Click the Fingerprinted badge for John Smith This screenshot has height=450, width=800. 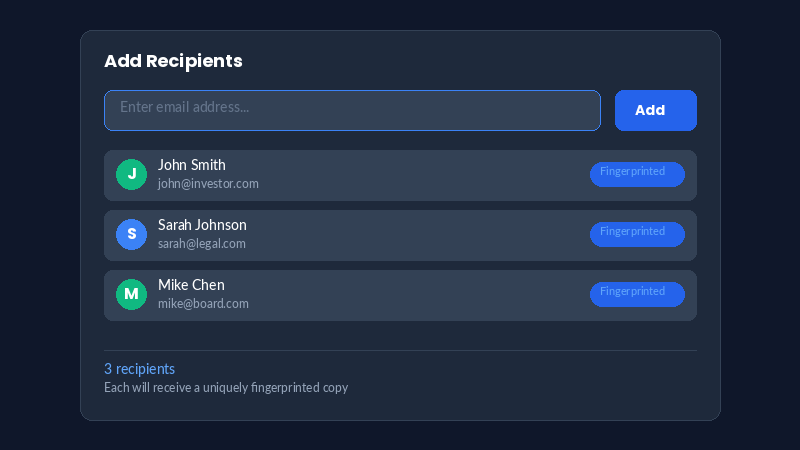click(x=637, y=174)
